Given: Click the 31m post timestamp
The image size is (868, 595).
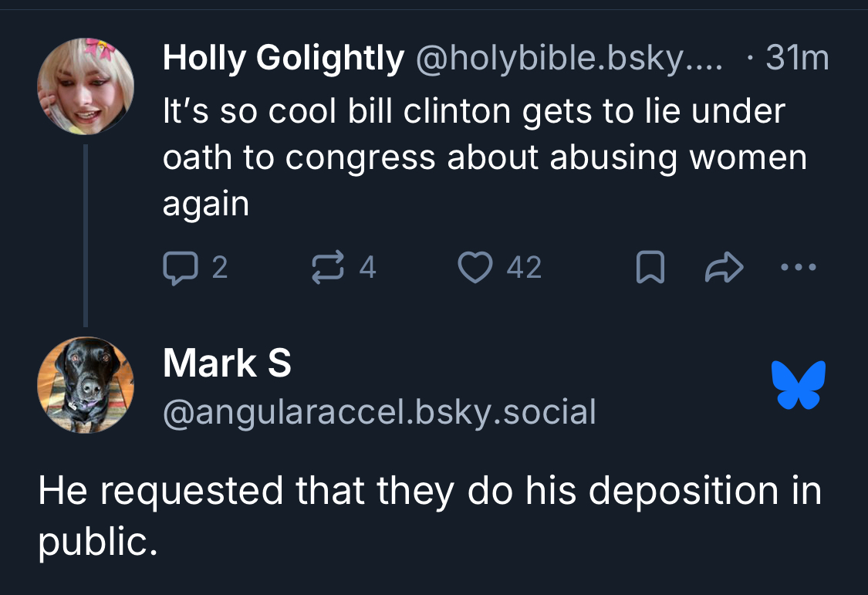Looking at the screenshot, I should pyautogui.click(x=797, y=59).
